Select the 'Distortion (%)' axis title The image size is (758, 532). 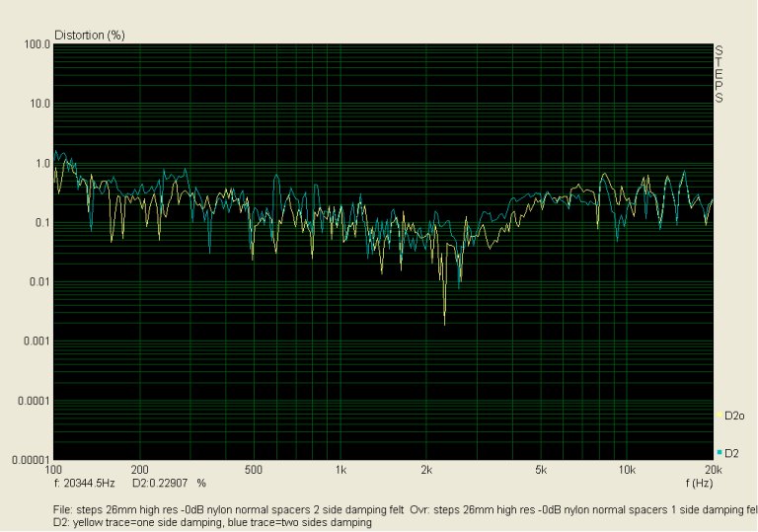point(90,36)
